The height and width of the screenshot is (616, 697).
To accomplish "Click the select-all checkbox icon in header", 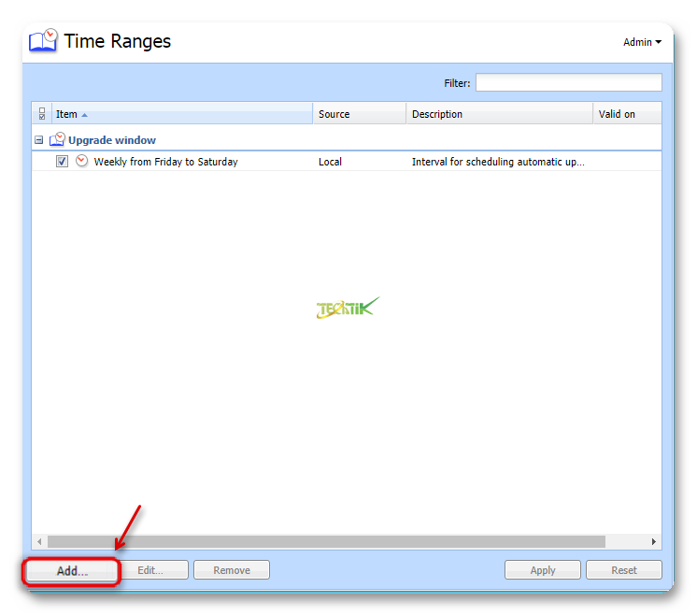I will click(x=42, y=114).
